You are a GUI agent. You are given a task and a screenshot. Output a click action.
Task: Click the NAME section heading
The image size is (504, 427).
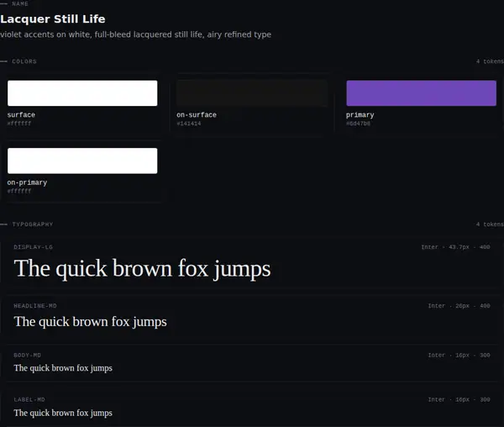pos(20,4)
